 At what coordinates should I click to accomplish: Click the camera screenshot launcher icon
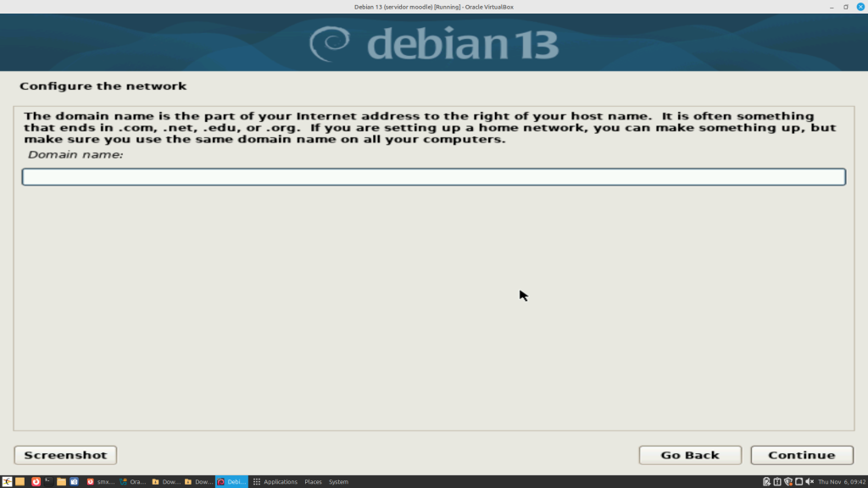click(74, 481)
